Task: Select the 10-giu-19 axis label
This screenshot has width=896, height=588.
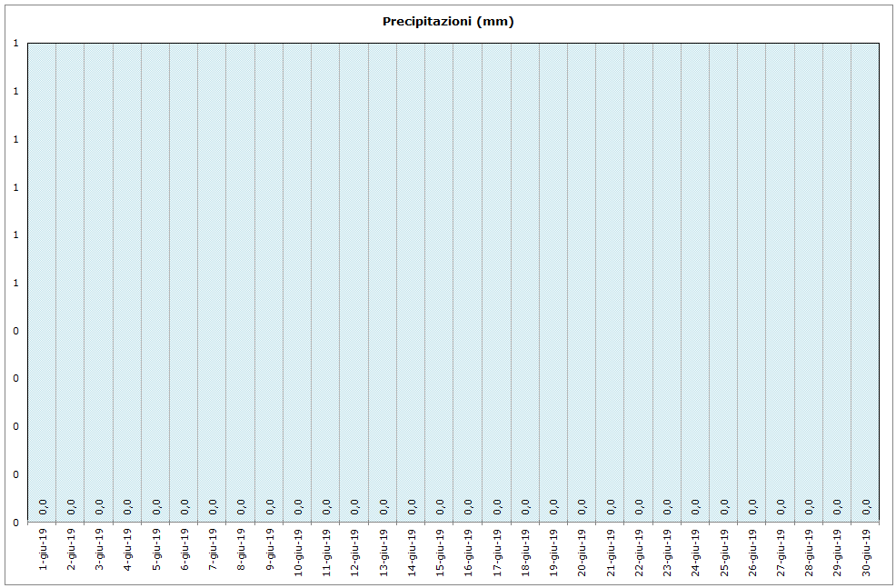Action: (x=298, y=552)
